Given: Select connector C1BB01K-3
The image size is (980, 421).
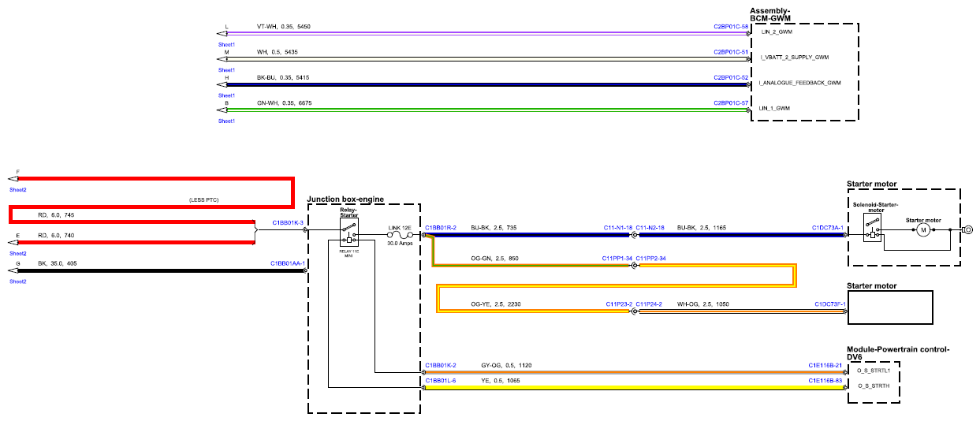Looking at the screenshot, I should click(x=288, y=224).
